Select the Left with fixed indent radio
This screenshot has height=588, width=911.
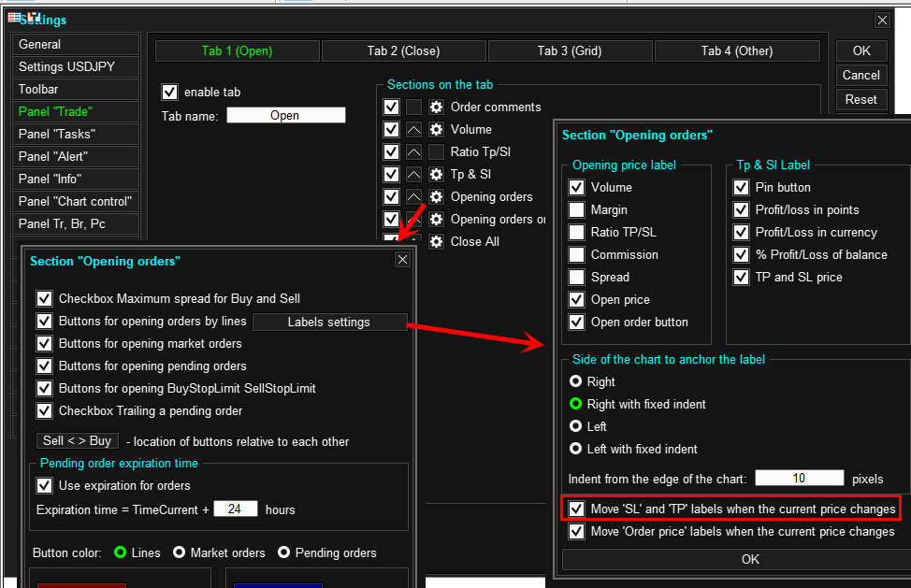coord(576,449)
